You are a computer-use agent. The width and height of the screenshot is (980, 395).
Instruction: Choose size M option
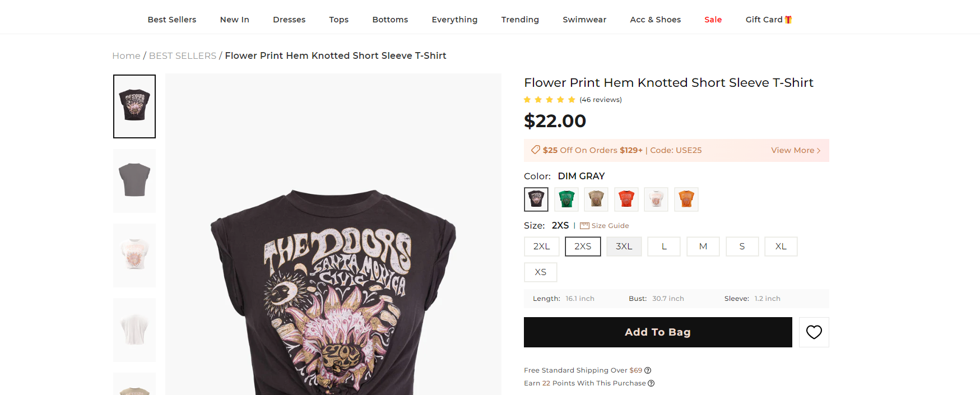(703, 247)
